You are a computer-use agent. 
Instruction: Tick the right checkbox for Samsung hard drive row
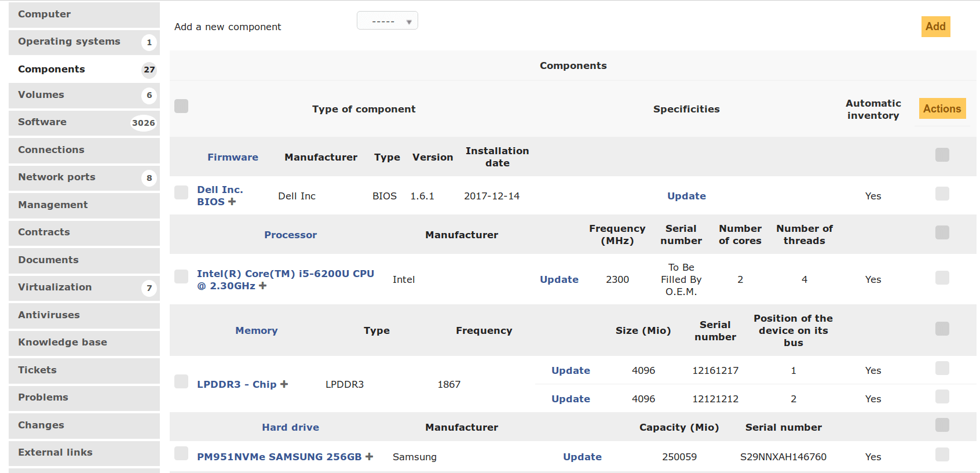(942, 454)
